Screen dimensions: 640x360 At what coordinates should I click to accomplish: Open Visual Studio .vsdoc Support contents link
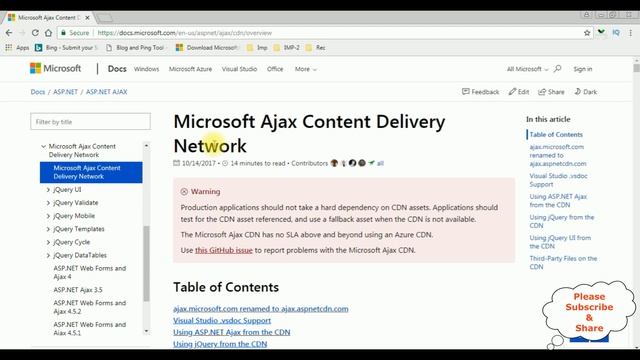222,321
